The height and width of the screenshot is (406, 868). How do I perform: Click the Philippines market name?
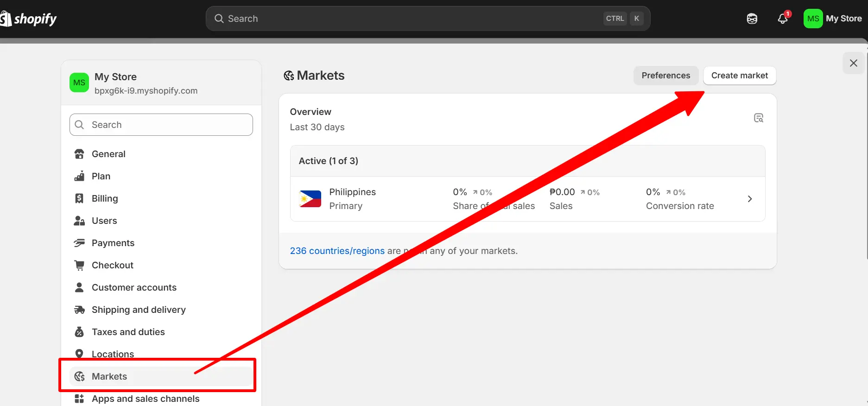point(352,192)
